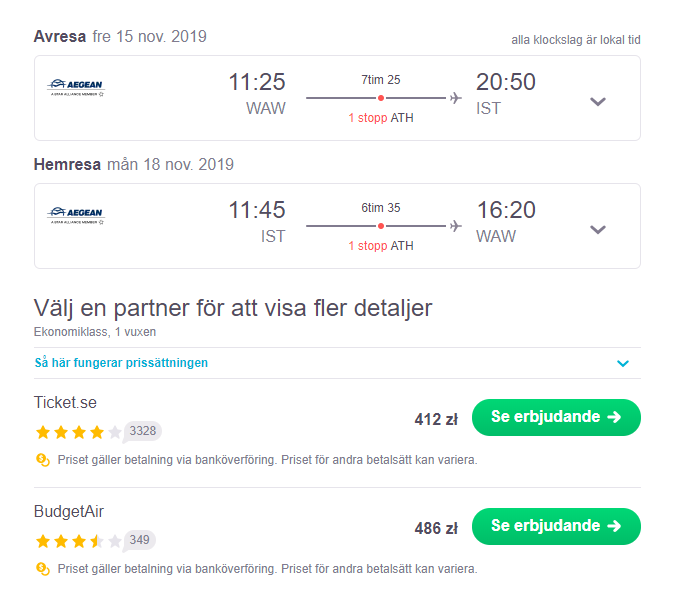
Task: Click 'Se erbjudande' for BudgetAir 486 zł
Action: [556, 526]
